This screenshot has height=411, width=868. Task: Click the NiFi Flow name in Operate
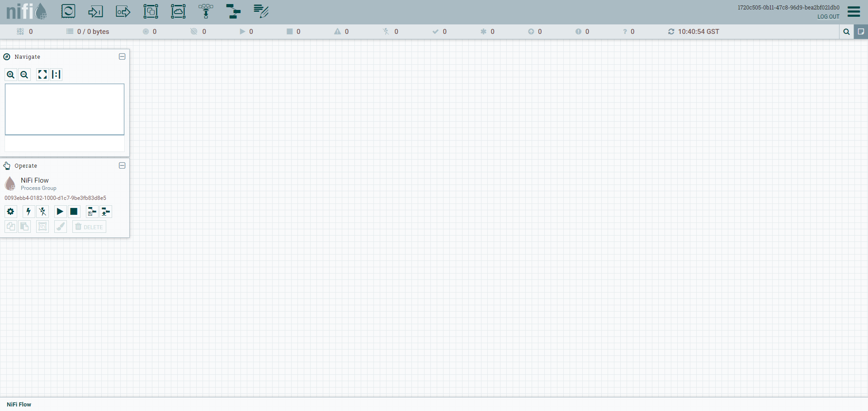coord(35,180)
